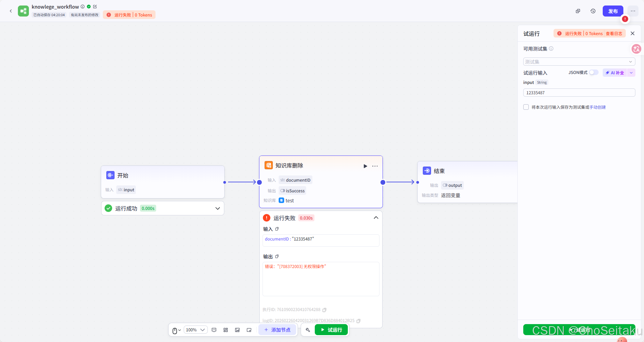Click the minimap icon in bottom toolbar

249,330
